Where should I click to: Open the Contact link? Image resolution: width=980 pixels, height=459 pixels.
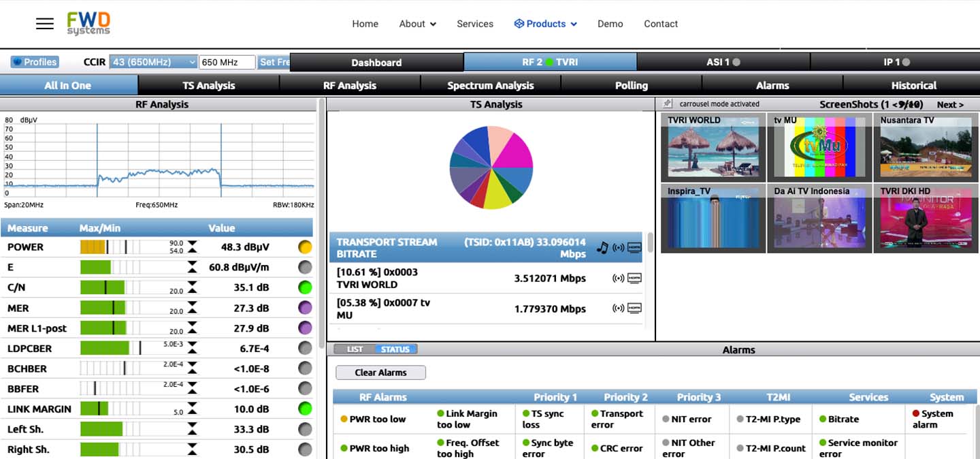point(661,24)
